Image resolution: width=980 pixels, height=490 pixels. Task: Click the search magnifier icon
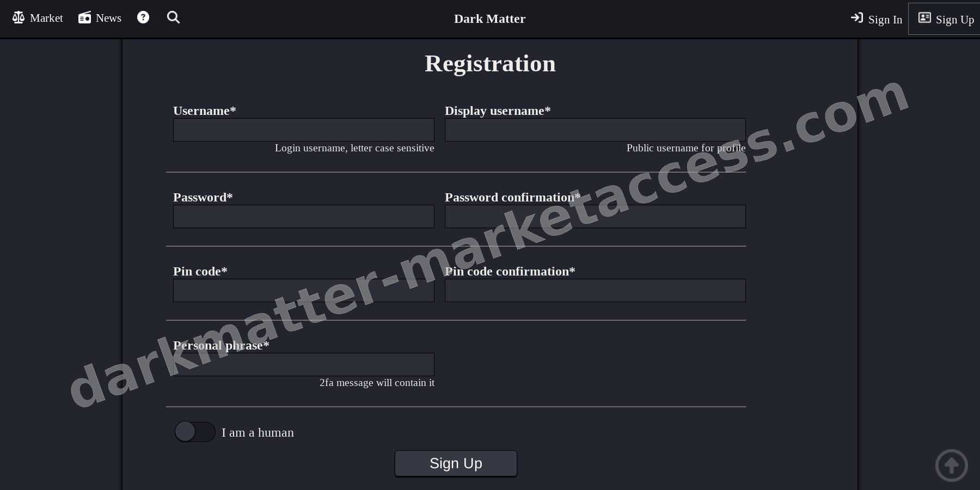click(173, 17)
